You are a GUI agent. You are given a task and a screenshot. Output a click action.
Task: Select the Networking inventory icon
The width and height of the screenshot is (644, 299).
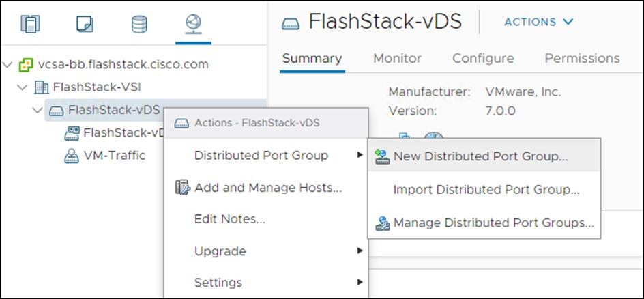pos(193,24)
